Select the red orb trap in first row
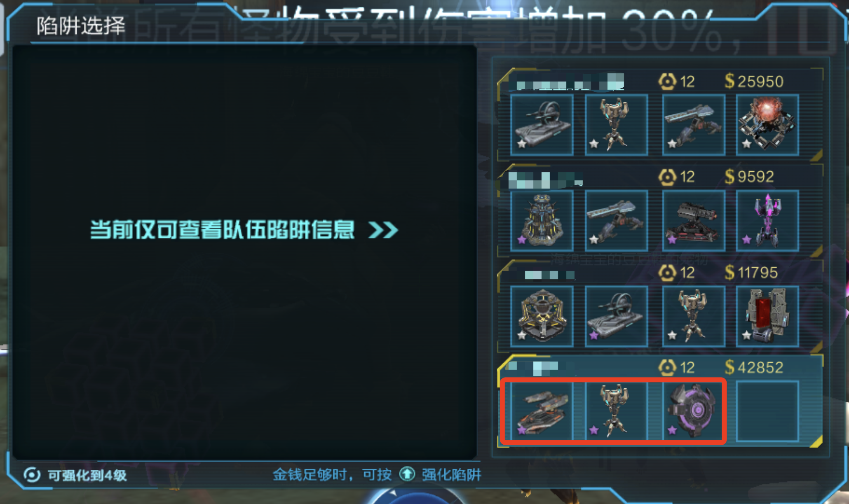The height and width of the screenshot is (504, 849). [x=767, y=125]
